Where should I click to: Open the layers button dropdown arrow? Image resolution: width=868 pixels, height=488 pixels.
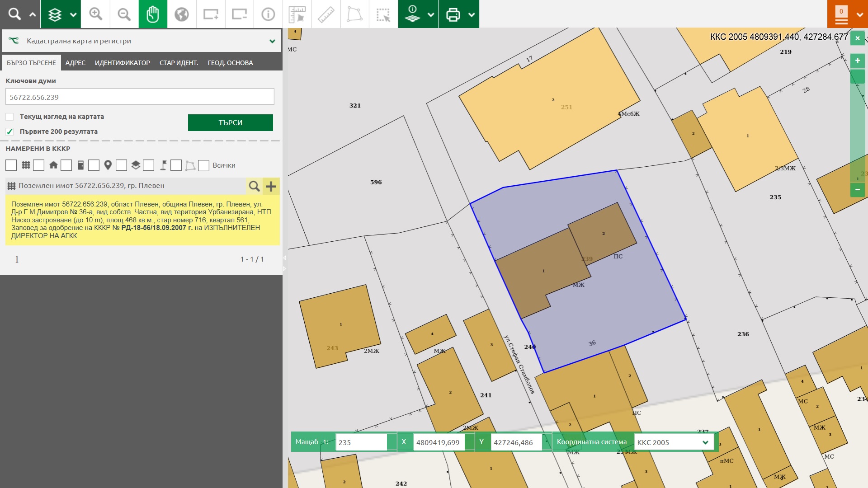click(x=73, y=14)
